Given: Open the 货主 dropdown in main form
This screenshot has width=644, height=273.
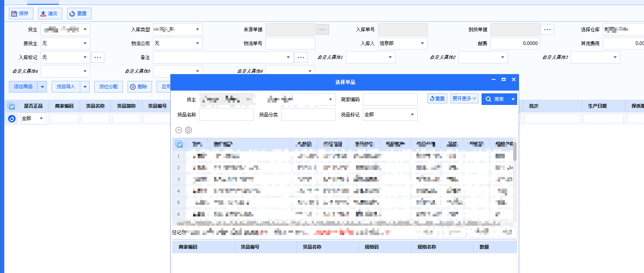Looking at the screenshot, I should point(85,29).
